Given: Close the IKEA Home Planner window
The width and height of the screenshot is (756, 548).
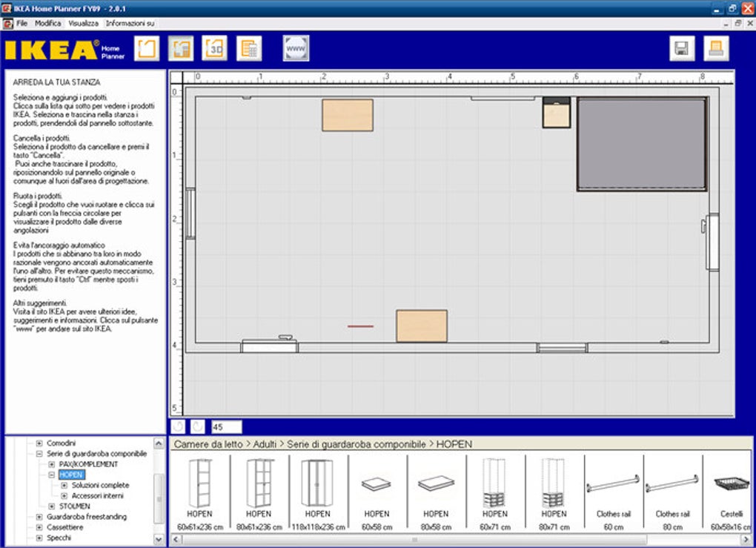Looking at the screenshot, I should pos(749,9).
